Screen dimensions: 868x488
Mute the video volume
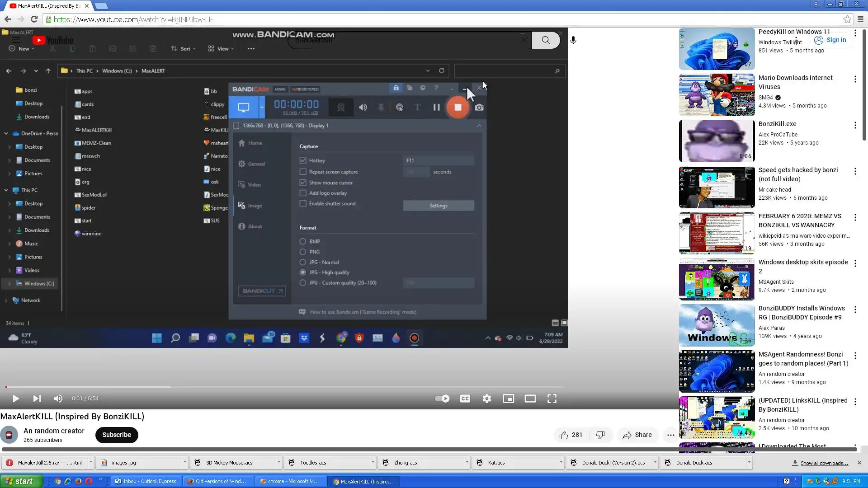(58, 399)
